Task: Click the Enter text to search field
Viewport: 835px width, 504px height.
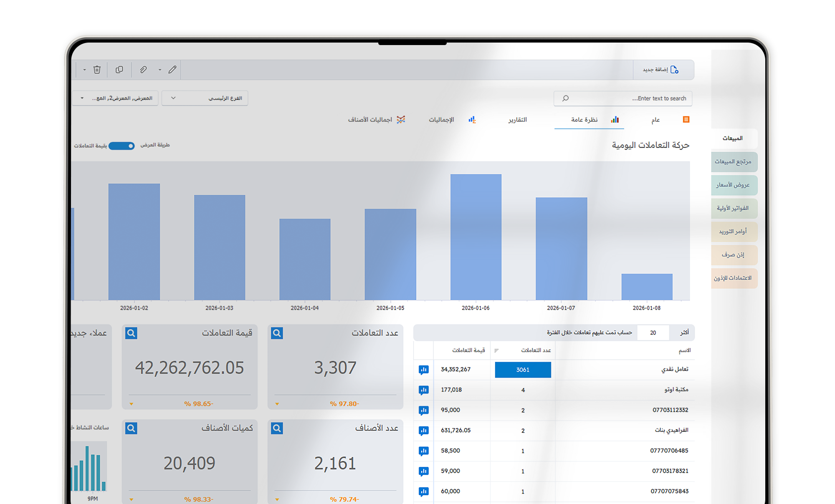Action: point(623,98)
